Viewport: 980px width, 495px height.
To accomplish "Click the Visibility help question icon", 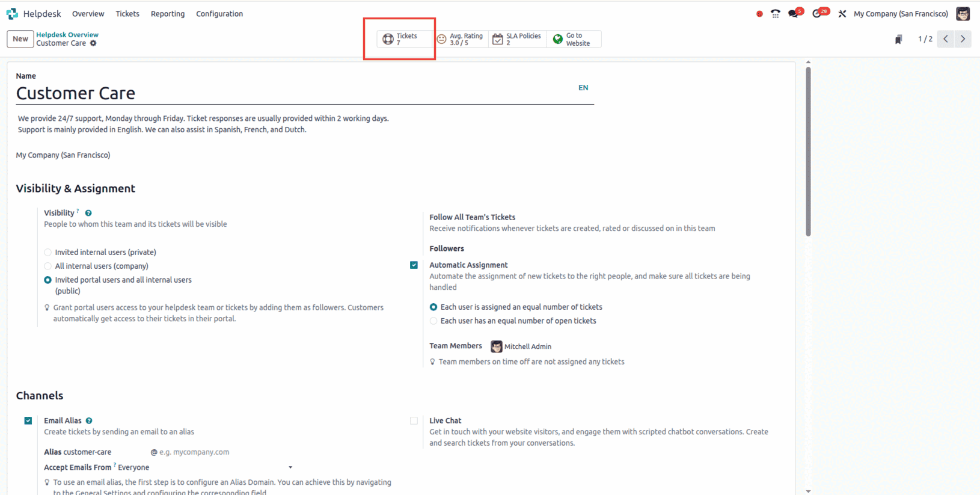I will click(88, 213).
